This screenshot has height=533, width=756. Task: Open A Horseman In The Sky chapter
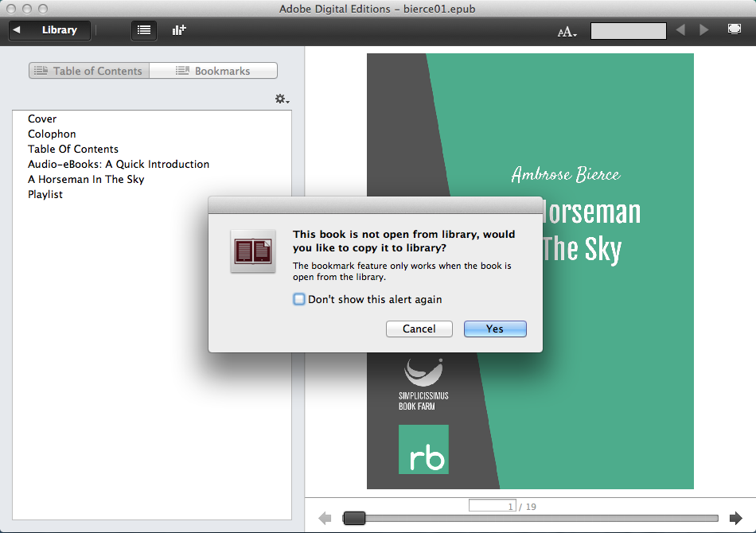tap(86, 179)
